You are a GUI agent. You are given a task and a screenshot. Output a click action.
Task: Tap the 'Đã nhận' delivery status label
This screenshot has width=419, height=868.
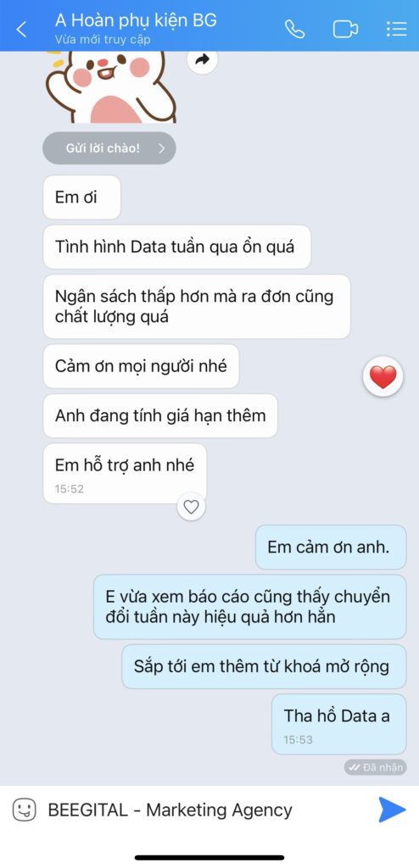375,767
